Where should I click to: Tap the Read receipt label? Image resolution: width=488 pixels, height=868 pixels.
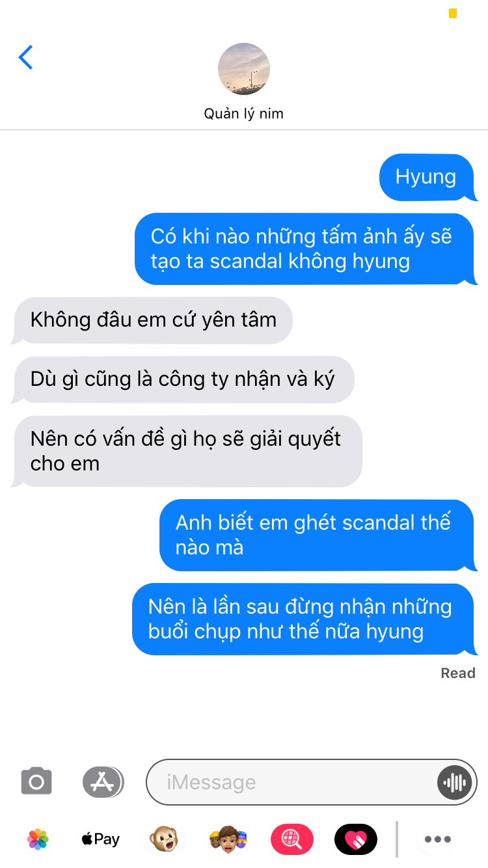click(x=458, y=673)
